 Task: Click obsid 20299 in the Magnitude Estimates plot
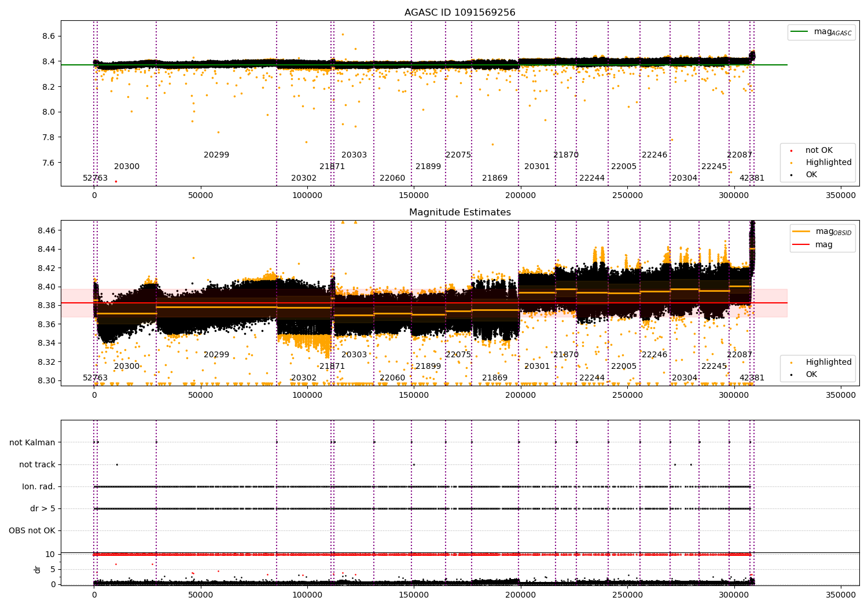(216, 355)
